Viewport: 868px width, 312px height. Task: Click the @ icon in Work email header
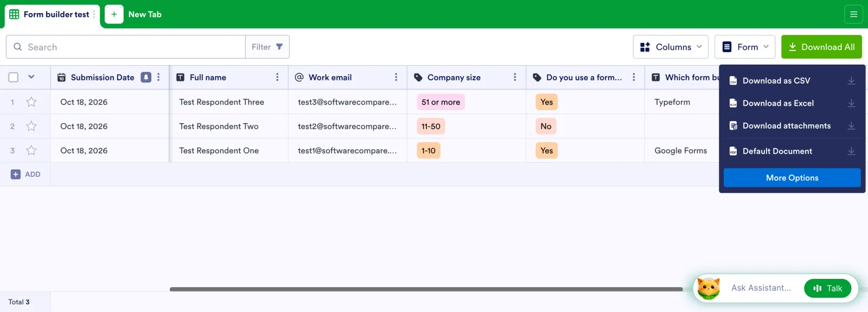(299, 77)
